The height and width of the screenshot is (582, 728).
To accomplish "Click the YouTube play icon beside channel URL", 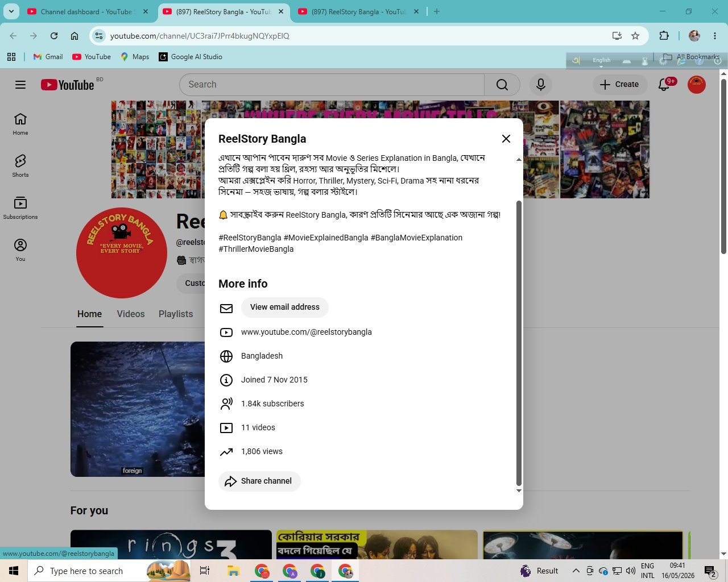I will (x=226, y=332).
